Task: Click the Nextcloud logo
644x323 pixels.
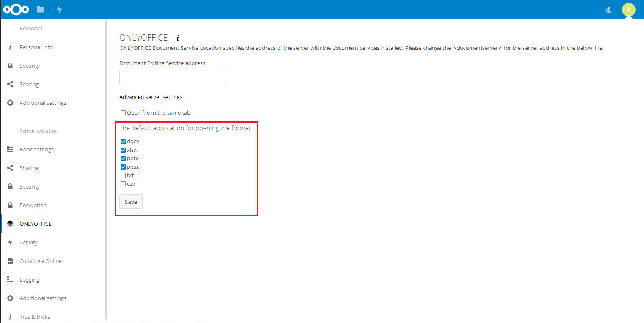Action: point(16,9)
